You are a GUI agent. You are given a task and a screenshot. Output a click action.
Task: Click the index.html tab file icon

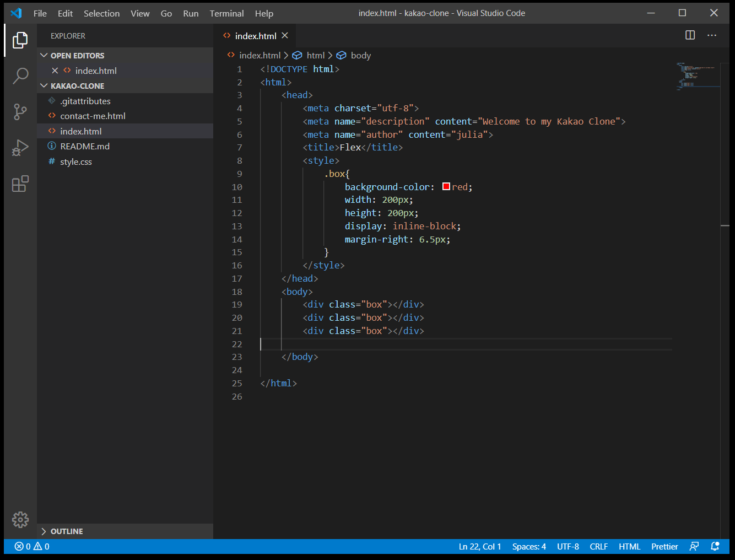226,35
